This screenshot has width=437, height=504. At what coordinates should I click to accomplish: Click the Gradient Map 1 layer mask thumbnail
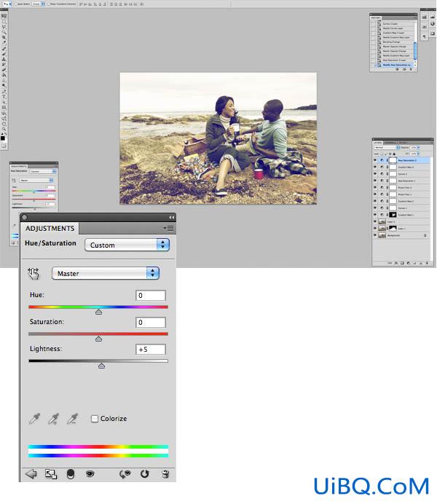pyautogui.click(x=393, y=215)
